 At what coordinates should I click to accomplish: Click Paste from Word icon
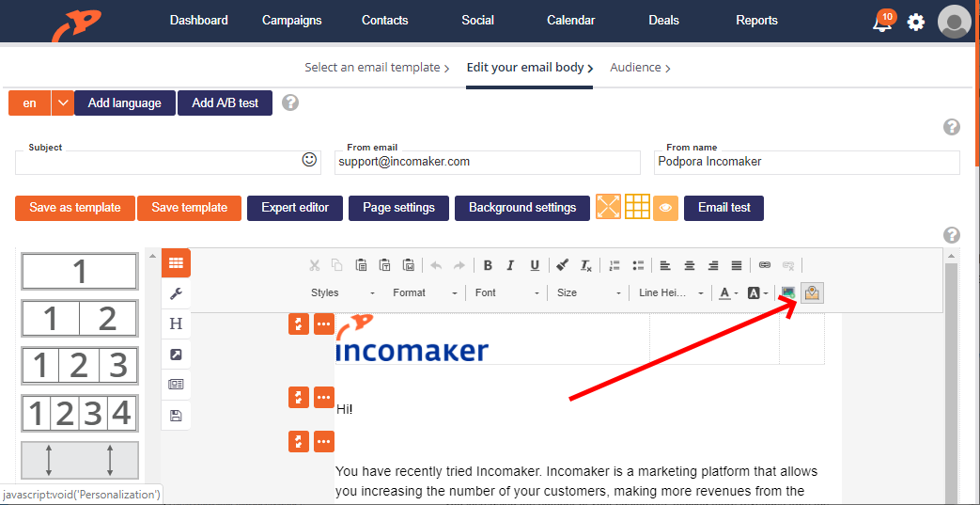[x=408, y=265]
